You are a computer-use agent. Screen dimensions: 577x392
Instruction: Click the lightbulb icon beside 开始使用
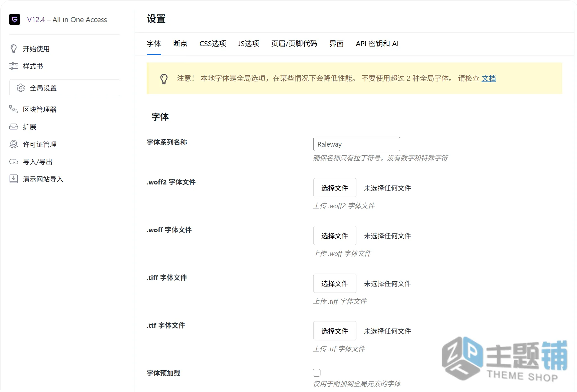(x=13, y=49)
